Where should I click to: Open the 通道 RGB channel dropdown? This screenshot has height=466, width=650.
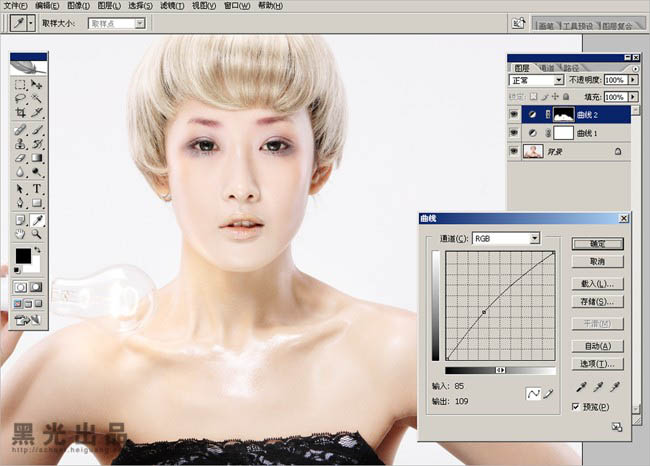pos(535,238)
